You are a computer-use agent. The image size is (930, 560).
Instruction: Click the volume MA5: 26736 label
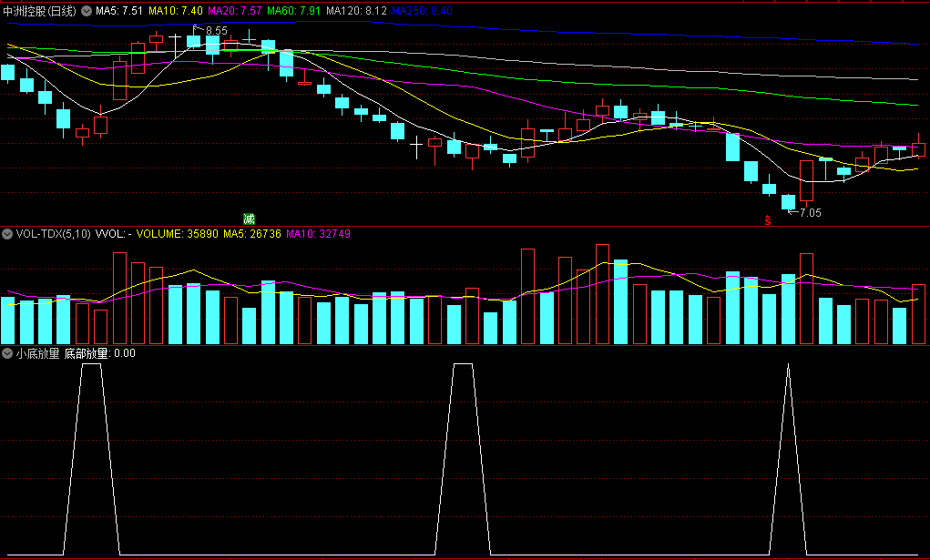[x=252, y=234]
